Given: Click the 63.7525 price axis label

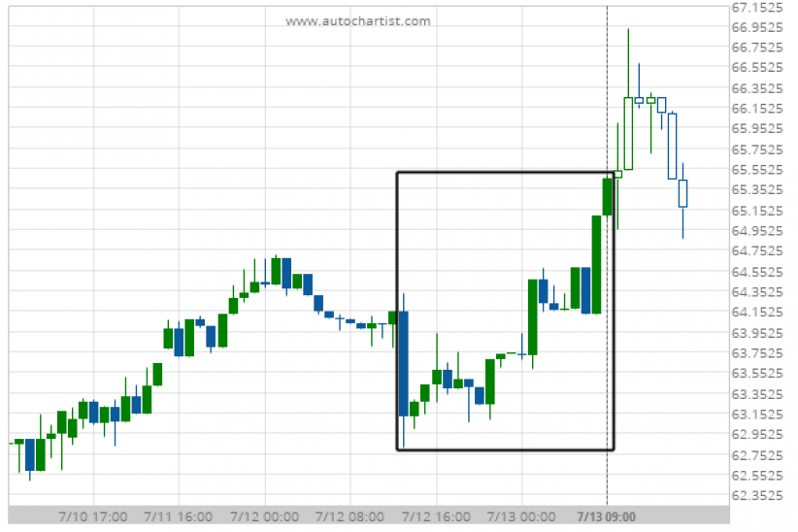Looking at the screenshot, I should 757,352.
